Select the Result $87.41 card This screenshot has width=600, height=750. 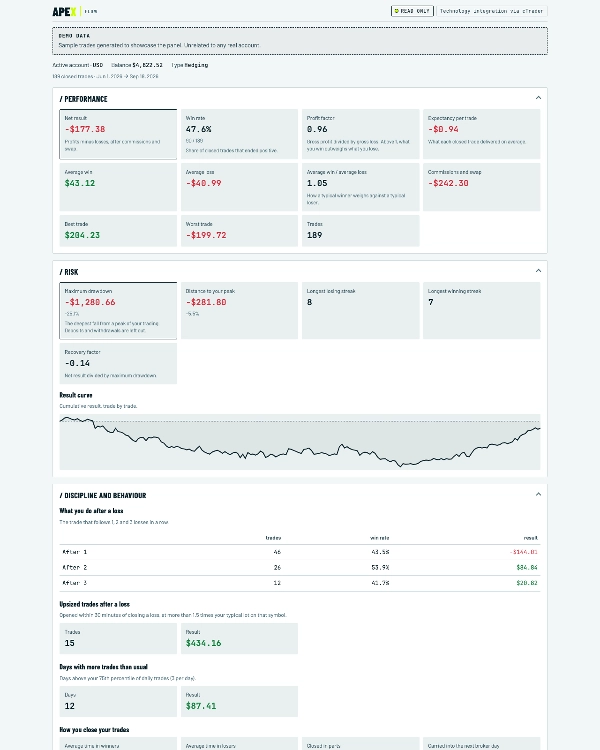239,702
